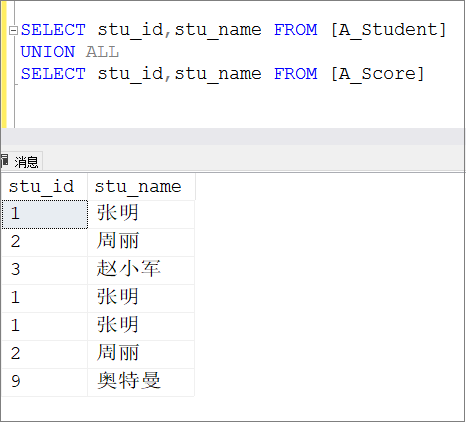Select the stu_name column header
Image resolution: width=466 pixels, height=423 pixels.
pos(141,187)
